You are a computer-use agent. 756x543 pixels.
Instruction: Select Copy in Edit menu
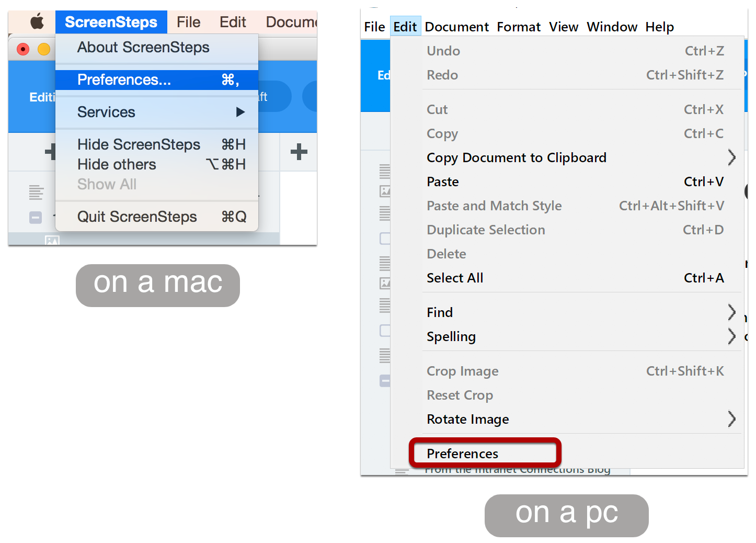pyautogui.click(x=567, y=133)
